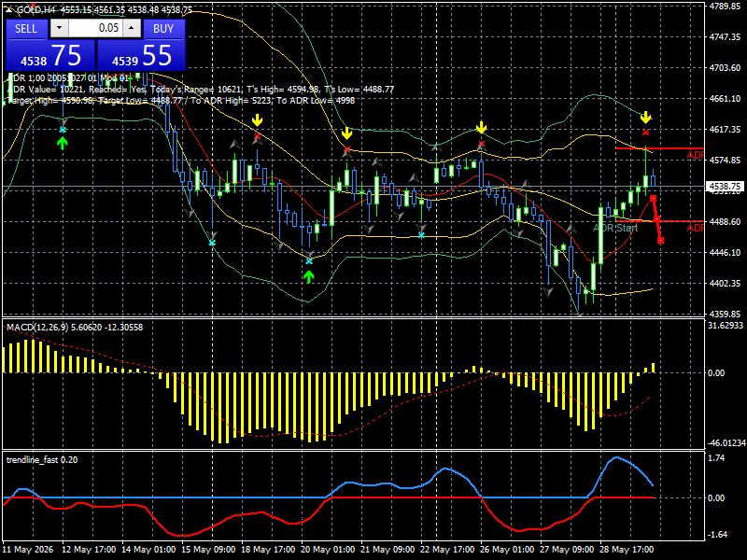Click the BUY one-click trading button
The height and width of the screenshot is (560, 747).
pyautogui.click(x=163, y=29)
